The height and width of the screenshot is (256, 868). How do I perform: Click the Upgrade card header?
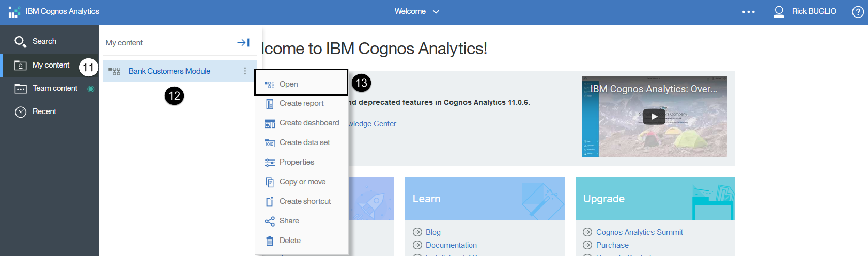click(x=655, y=198)
